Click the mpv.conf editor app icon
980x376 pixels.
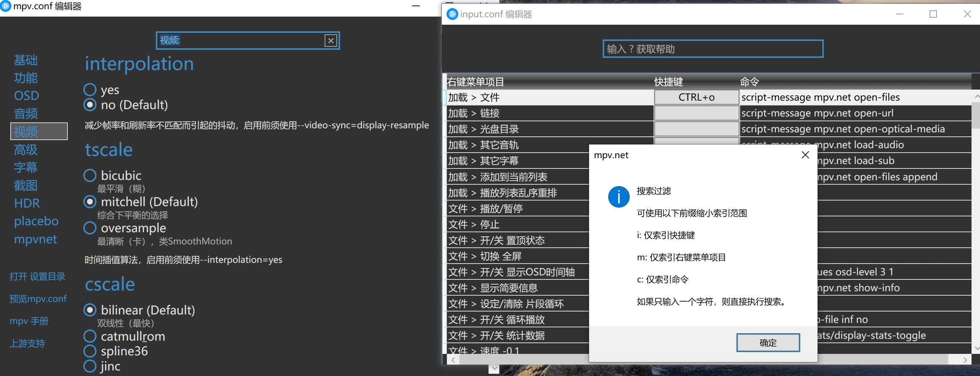pos(5,6)
